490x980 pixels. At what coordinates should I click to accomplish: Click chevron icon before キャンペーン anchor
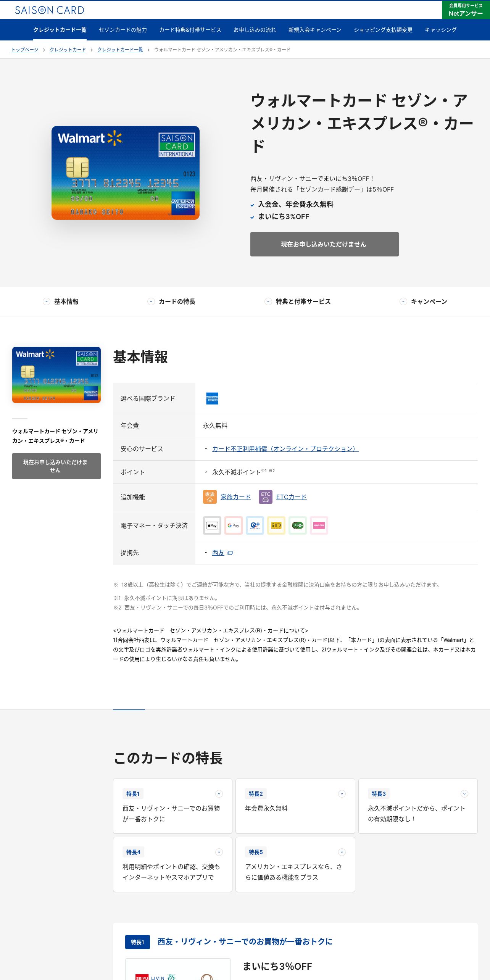[x=403, y=301]
